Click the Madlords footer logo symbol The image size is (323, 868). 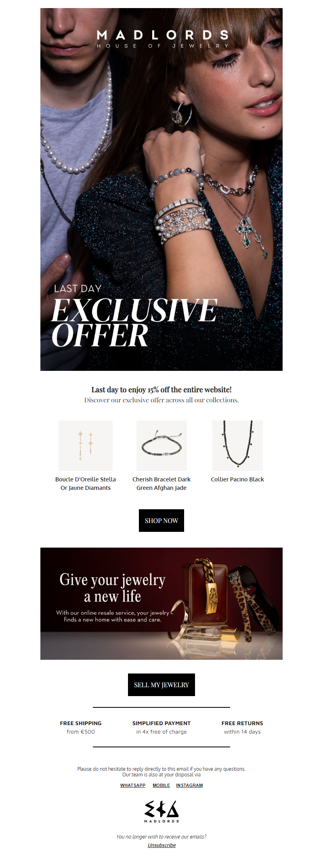click(x=161, y=812)
